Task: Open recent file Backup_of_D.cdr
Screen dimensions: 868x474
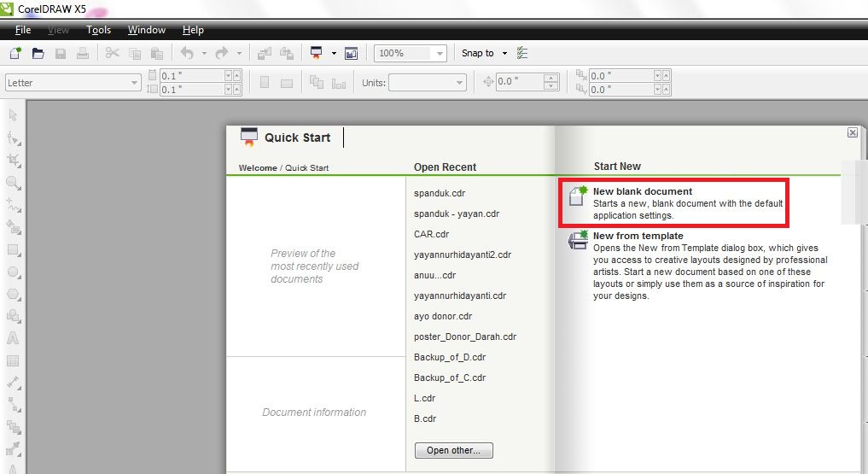Action: tap(450, 357)
